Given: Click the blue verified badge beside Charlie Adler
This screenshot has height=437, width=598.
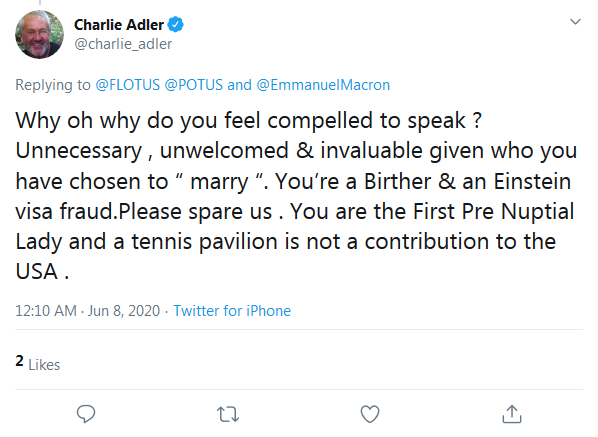Looking at the screenshot, I should click(176, 25).
